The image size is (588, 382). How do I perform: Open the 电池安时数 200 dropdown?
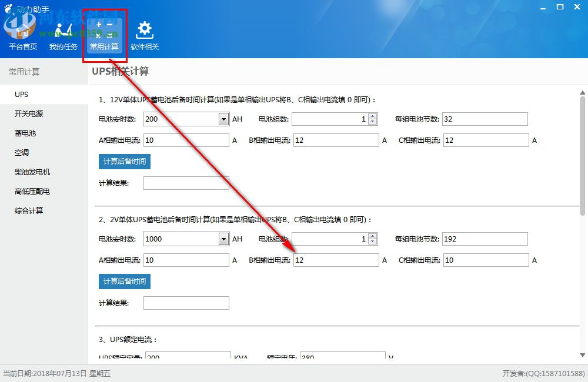[x=223, y=119]
